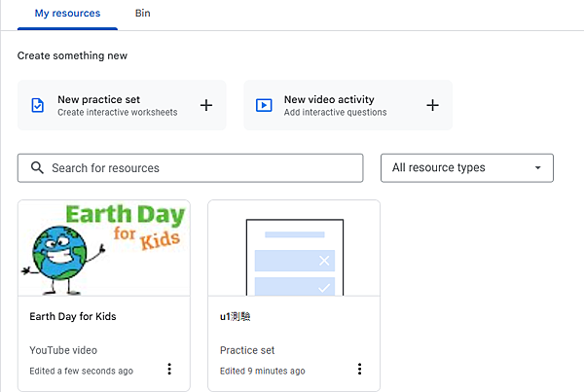Open the Earth Day for Kids thumbnail
This screenshot has height=392, width=584.
point(104,248)
